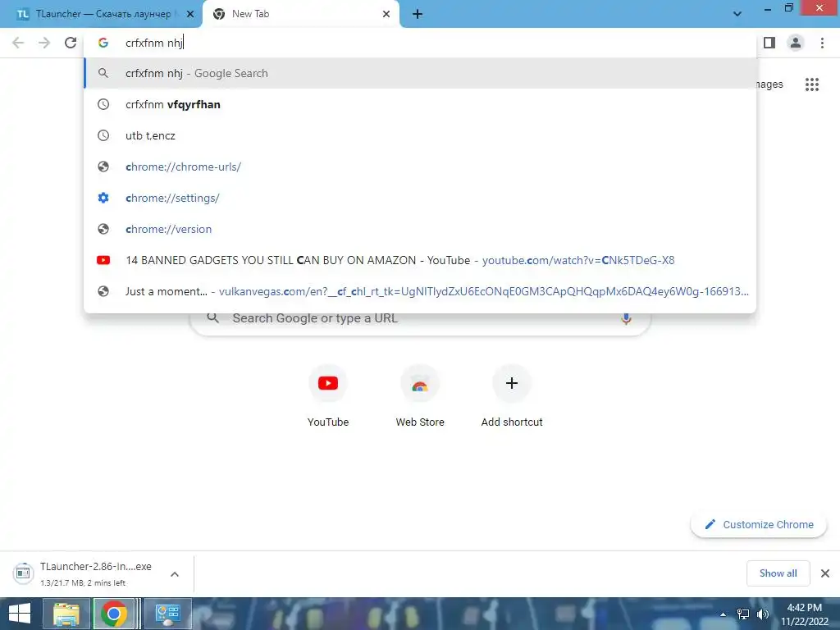Open the tab search chevron

(x=737, y=14)
